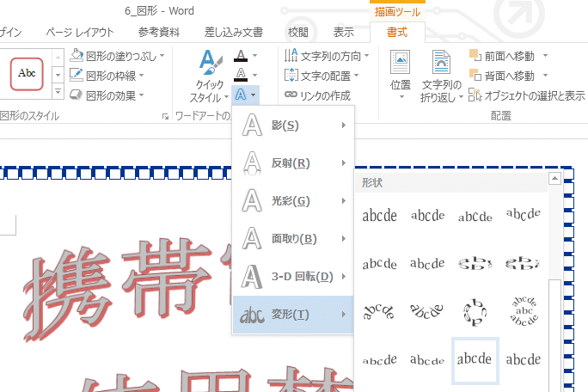Open the 面取り(B) bevel submenu
This screenshot has height=392, width=588.
[293, 239]
